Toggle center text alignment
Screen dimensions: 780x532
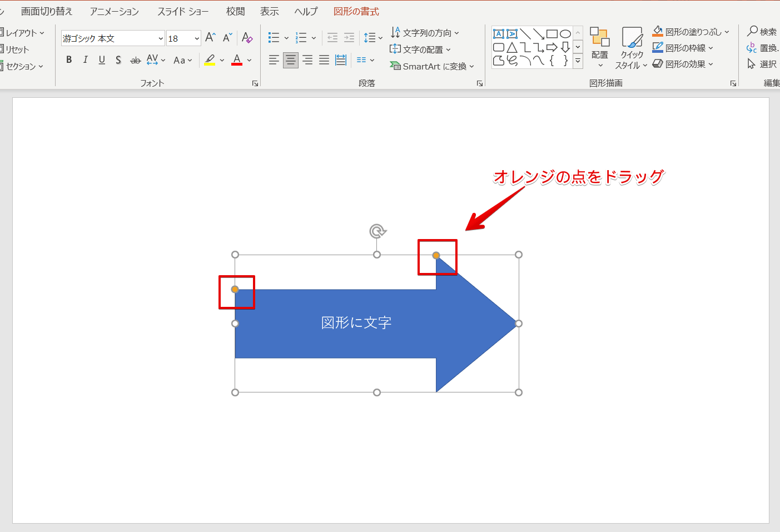(291, 59)
